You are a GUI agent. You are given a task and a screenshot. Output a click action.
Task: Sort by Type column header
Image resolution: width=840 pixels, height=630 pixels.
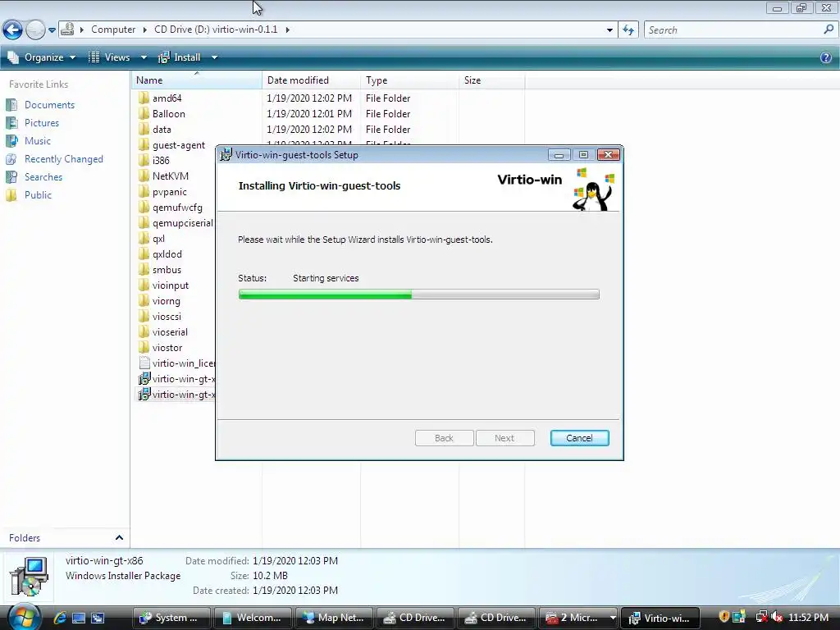click(x=410, y=80)
